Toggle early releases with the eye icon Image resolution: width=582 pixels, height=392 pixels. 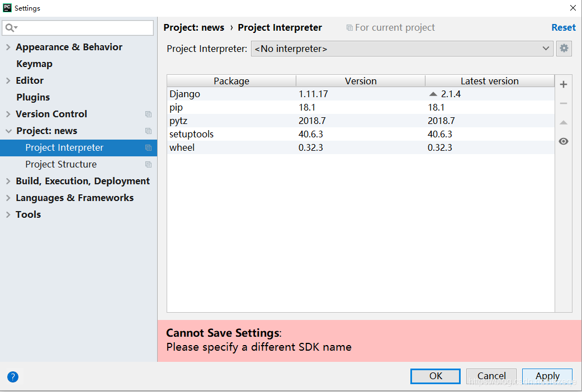coord(564,141)
